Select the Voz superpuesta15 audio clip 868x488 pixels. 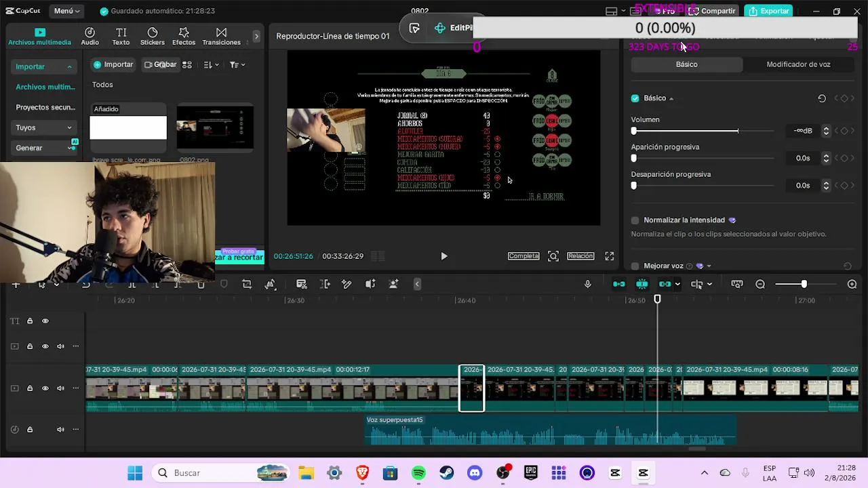pyautogui.click(x=551, y=430)
